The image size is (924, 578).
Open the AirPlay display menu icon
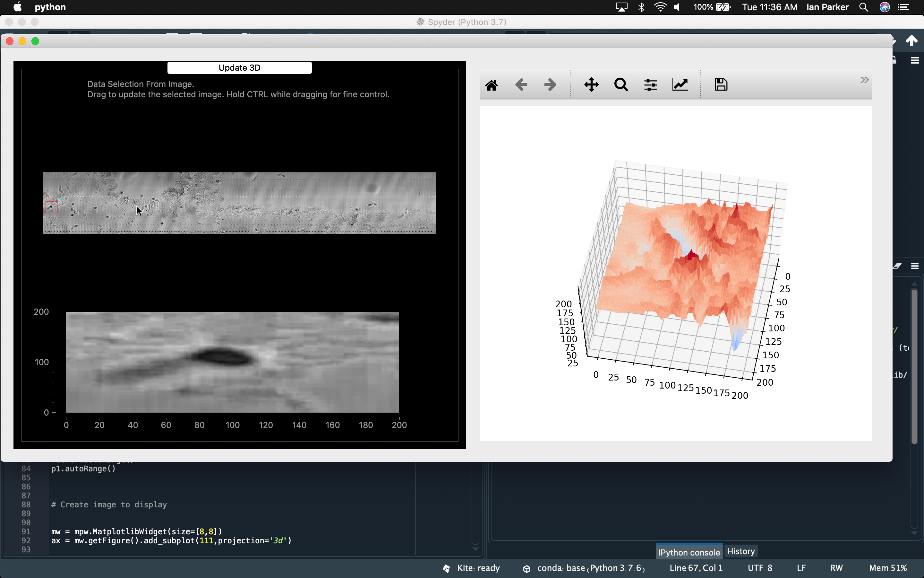click(621, 7)
